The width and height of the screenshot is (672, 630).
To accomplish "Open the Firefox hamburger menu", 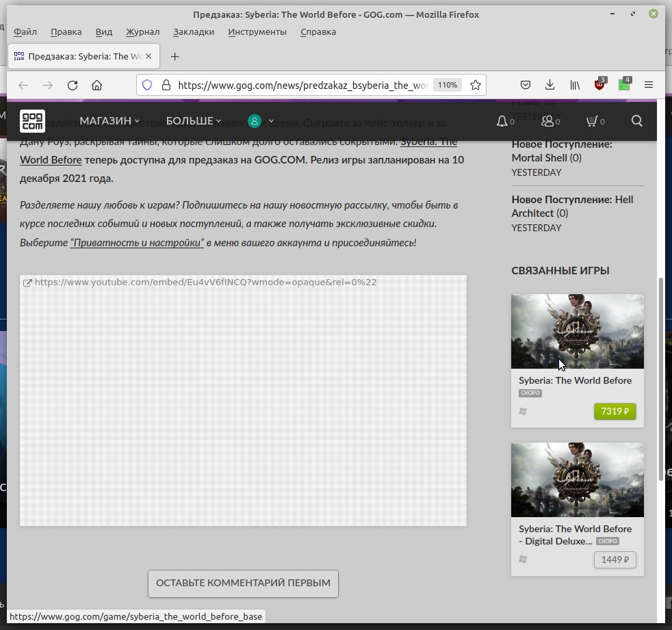I will [649, 86].
